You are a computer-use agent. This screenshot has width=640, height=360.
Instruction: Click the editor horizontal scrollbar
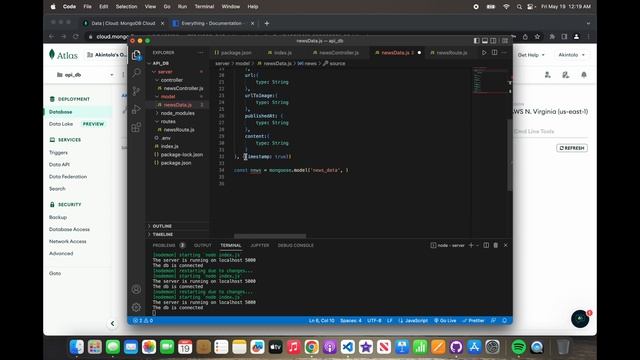pos(270,236)
